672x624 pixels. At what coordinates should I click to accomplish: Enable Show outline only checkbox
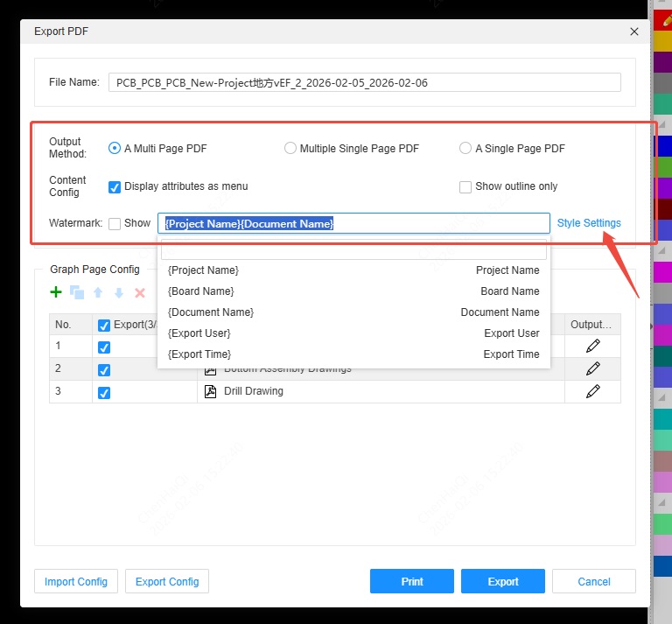465,186
